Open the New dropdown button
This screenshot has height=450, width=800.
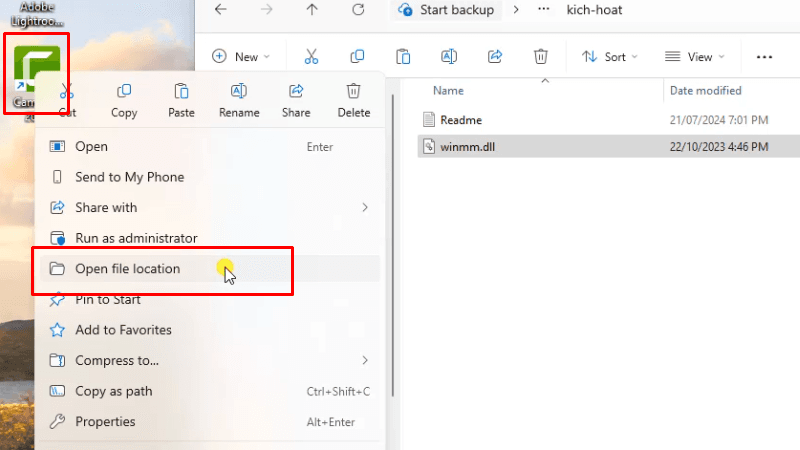coord(240,57)
